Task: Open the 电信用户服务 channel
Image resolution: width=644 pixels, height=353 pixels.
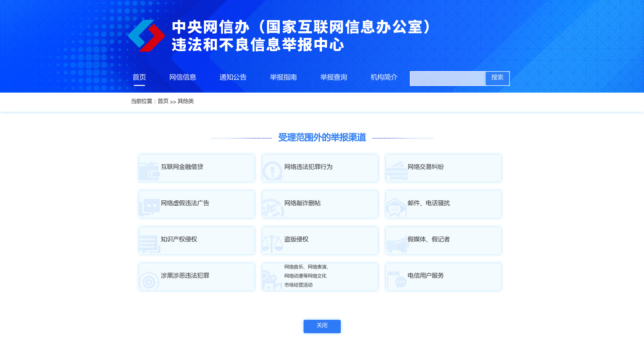Action: [x=443, y=276]
